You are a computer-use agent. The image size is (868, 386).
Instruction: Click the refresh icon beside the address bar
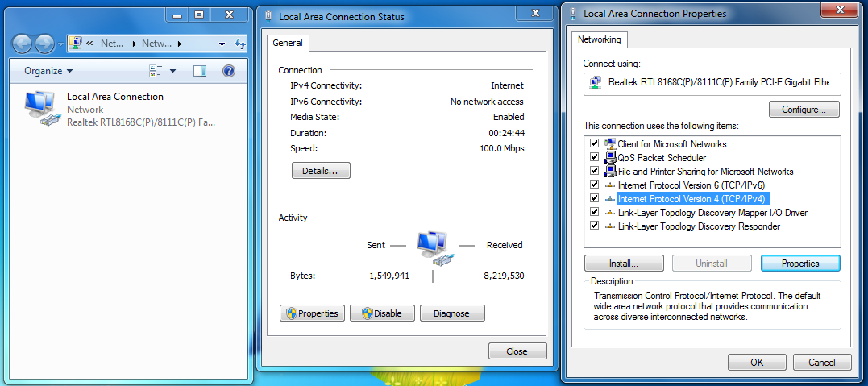[239, 44]
